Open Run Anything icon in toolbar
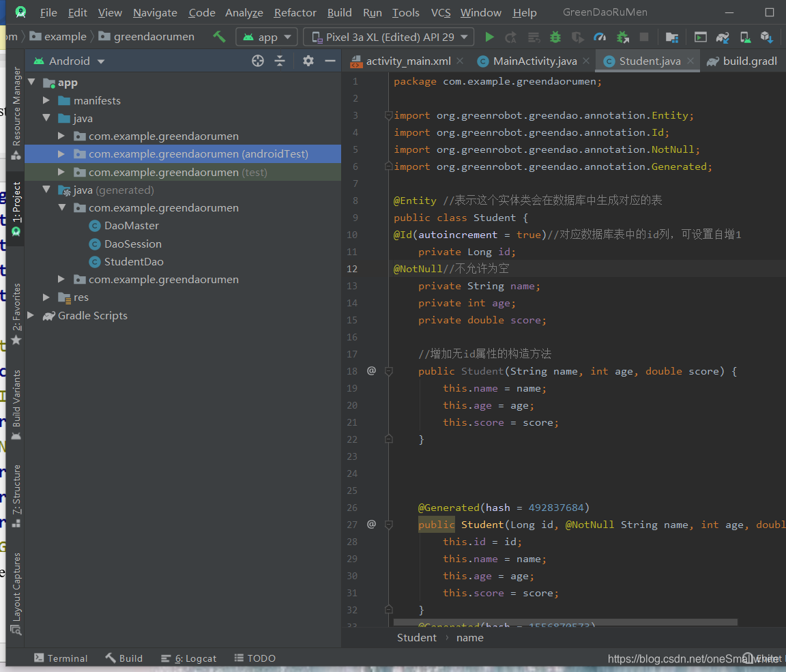Viewport: 786px width, 672px height. [x=700, y=37]
